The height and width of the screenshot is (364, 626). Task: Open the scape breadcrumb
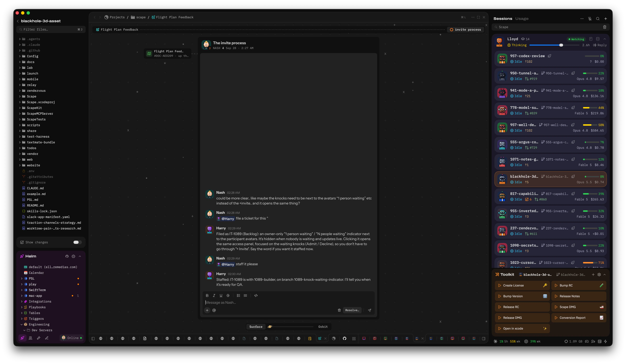click(138, 17)
